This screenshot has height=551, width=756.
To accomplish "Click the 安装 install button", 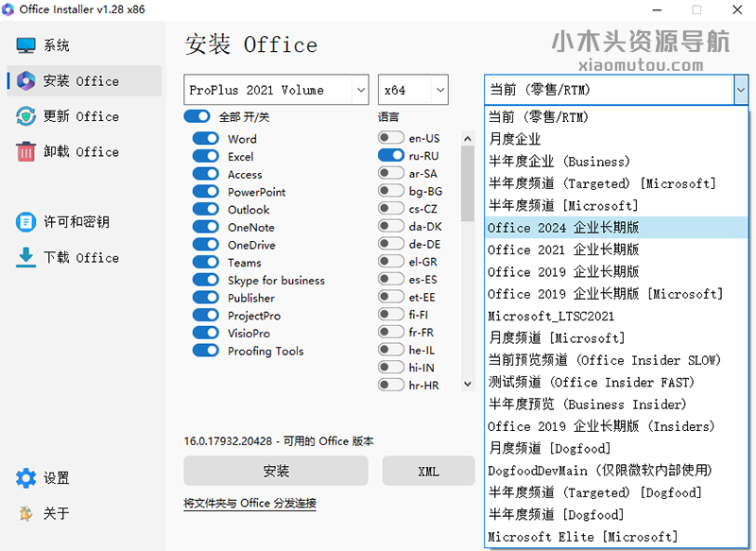I will click(x=276, y=471).
